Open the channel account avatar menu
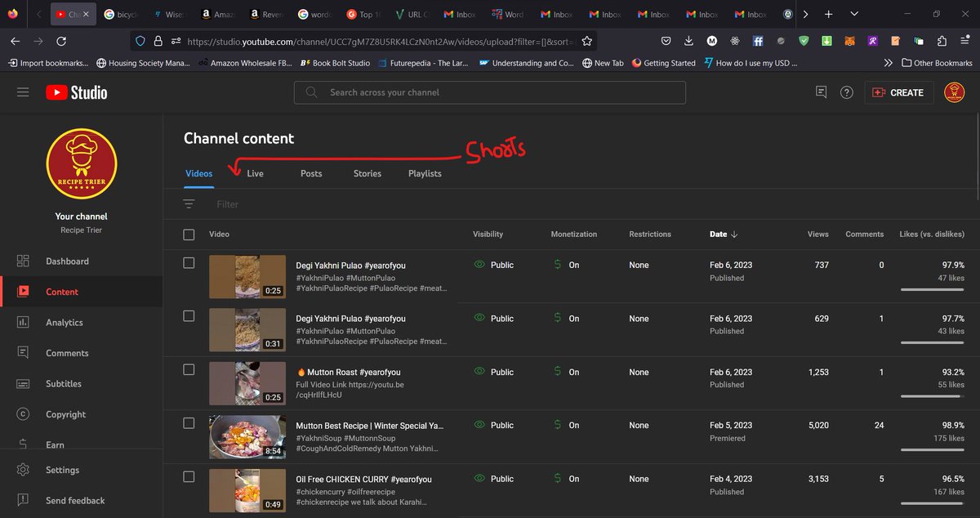Viewport: 980px width, 518px height. click(954, 92)
